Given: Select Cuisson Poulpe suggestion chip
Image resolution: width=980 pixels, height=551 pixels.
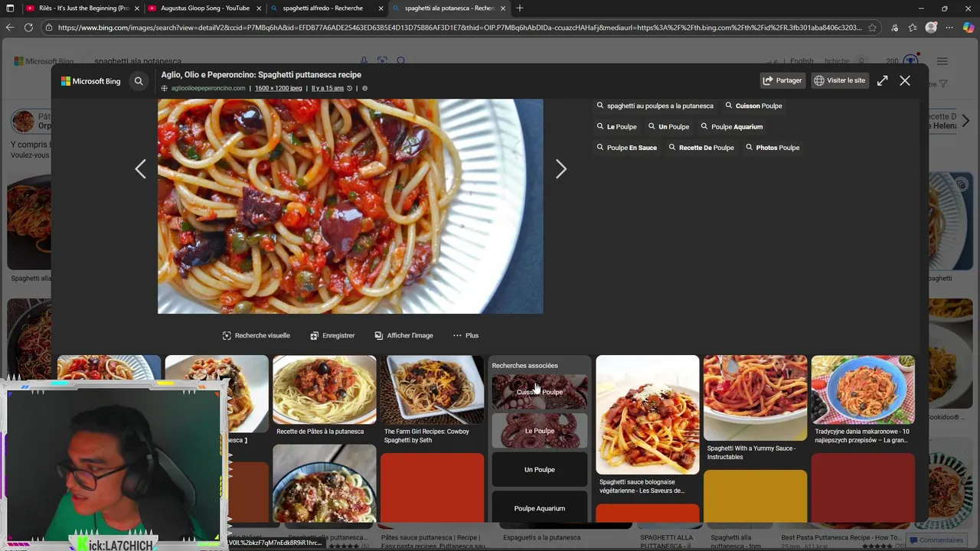Looking at the screenshot, I should 753,106.
